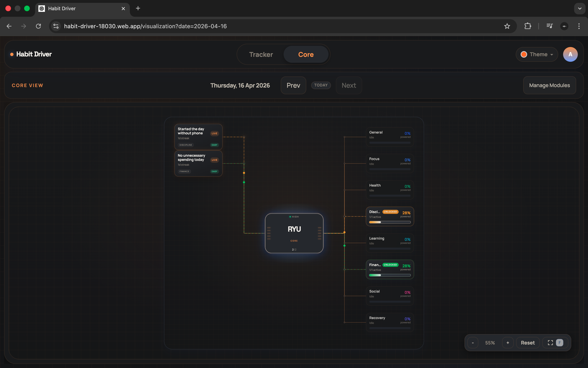Zoom out with the minus button

(473, 343)
